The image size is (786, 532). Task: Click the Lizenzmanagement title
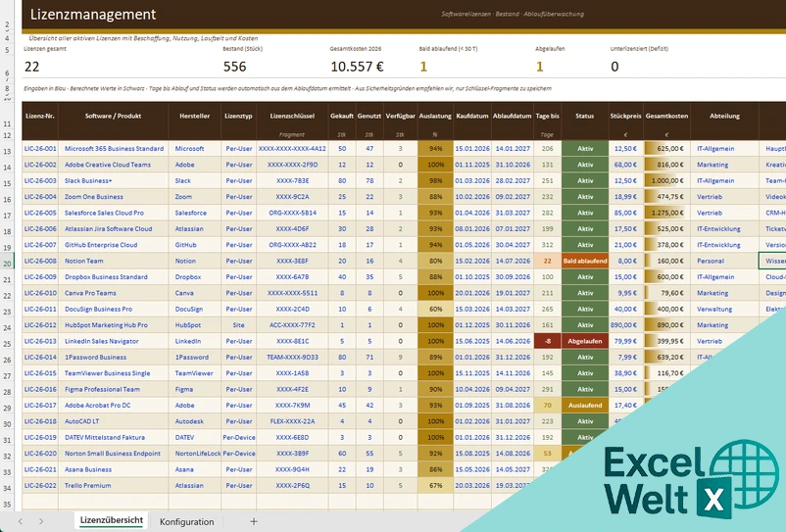click(x=93, y=14)
